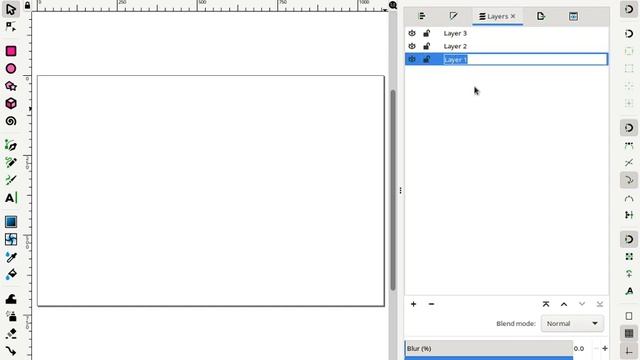This screenshot has height=360, width=640.
Task: Toggle snap to line midpoints
Action: (629, 215)
